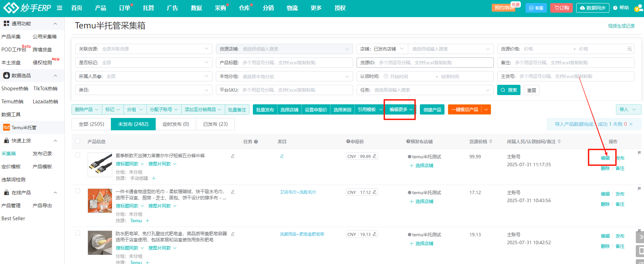Switch to 全部 (2505) tab
This screenshot has width=644, height=264.
(91, 124)
